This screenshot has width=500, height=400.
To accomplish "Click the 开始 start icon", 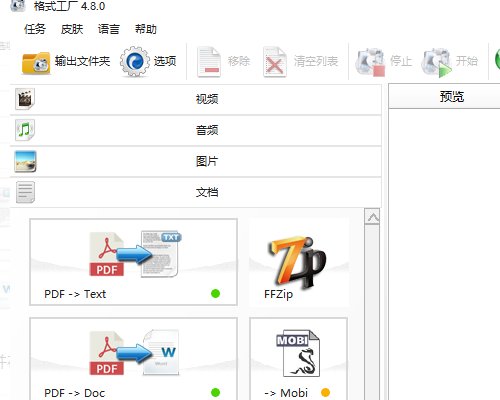I will [436, 62].
